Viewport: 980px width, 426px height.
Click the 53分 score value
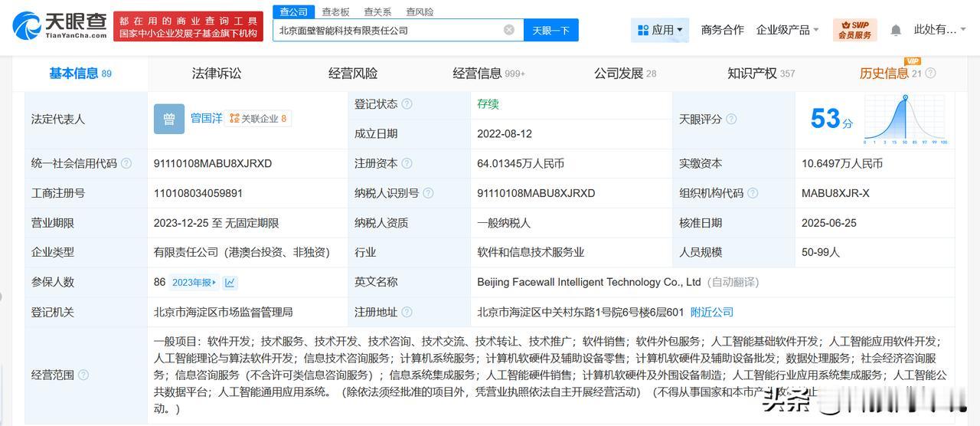tap(831, 119)
